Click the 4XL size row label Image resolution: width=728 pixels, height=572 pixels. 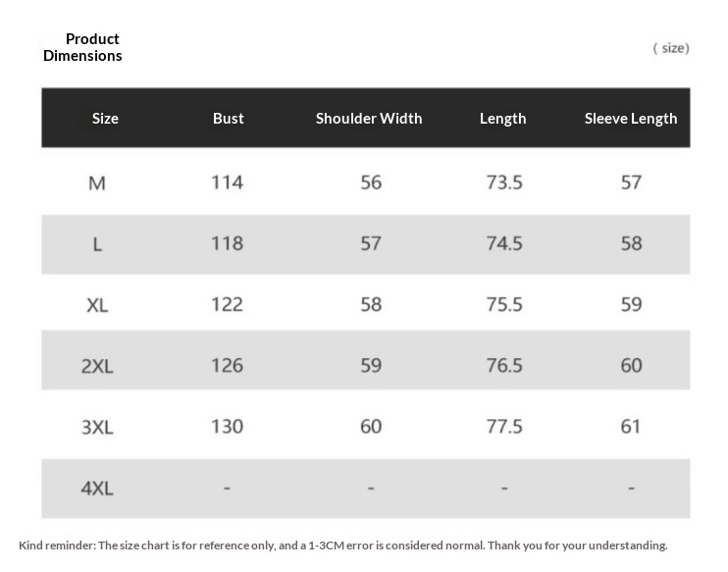[x=97, y=488]
